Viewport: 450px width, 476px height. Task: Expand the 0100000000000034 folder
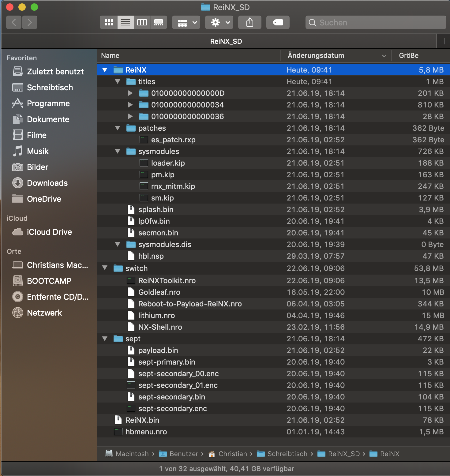[130, 105]
